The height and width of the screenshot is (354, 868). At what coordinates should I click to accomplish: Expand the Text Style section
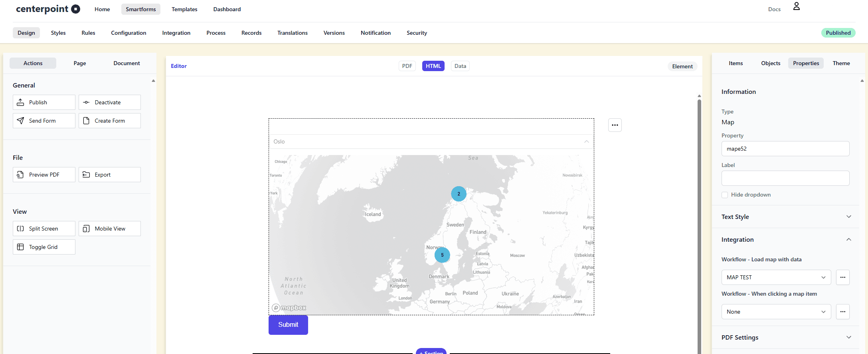click(x=786, y=217)
